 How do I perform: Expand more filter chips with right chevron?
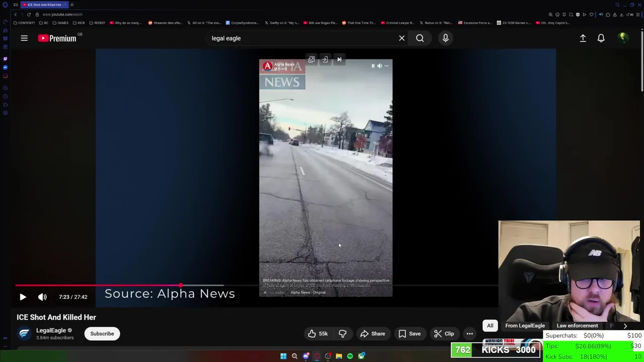[x=625, y=326]
